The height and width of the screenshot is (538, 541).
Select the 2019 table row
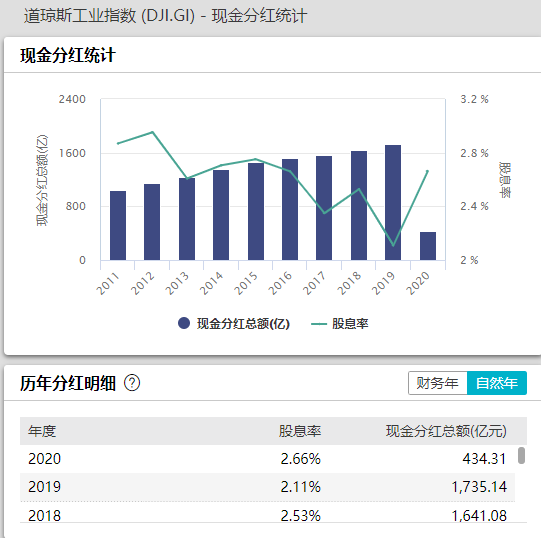coord(267,487)
